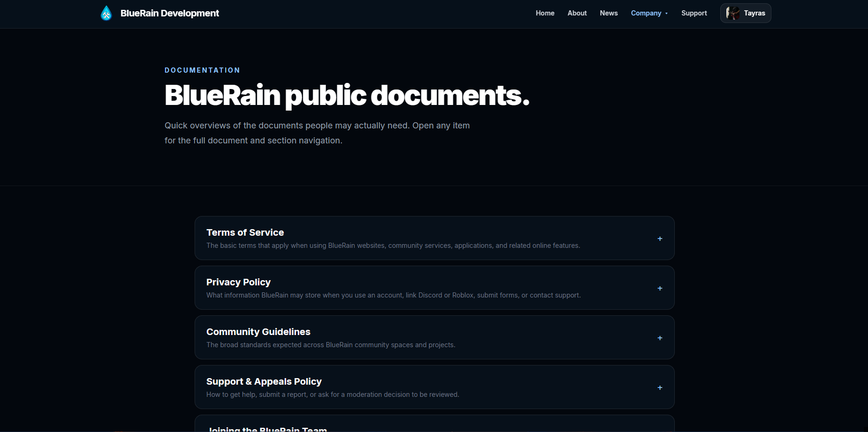Select the Terms of Service heading
The image size is (868, 432).
coord(245,232)
